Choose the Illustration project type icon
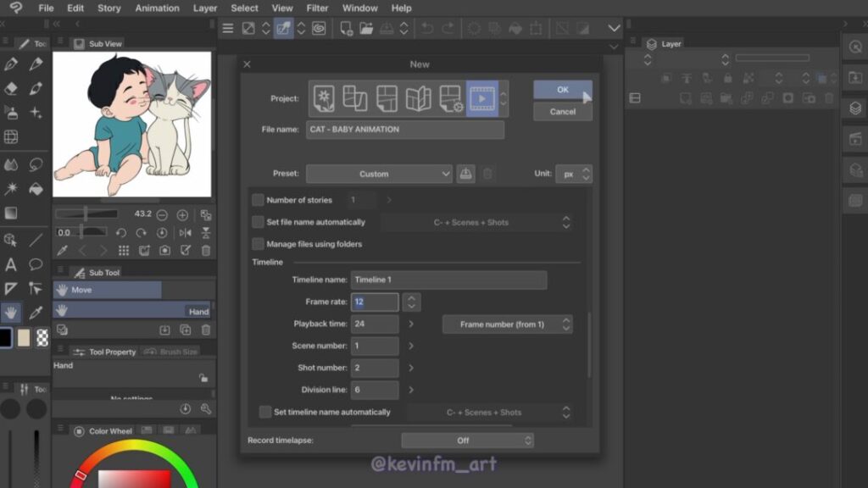 click(x=324, y=98)
